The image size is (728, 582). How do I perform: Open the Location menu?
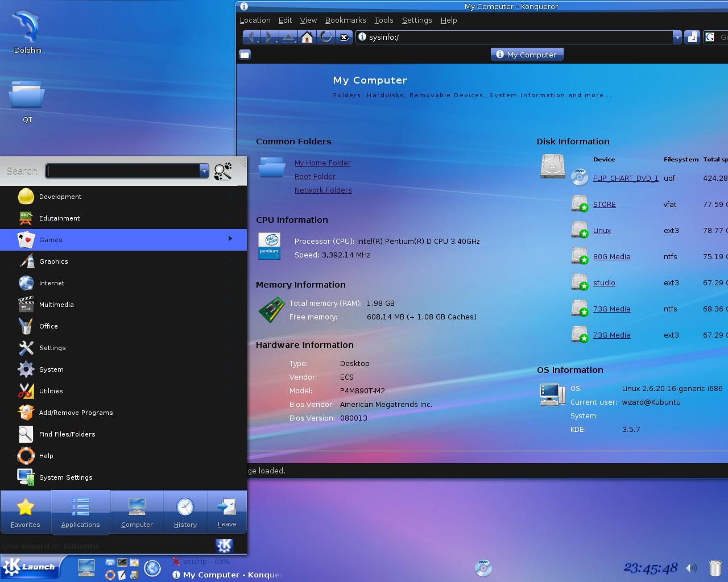[x=255, y=20]
